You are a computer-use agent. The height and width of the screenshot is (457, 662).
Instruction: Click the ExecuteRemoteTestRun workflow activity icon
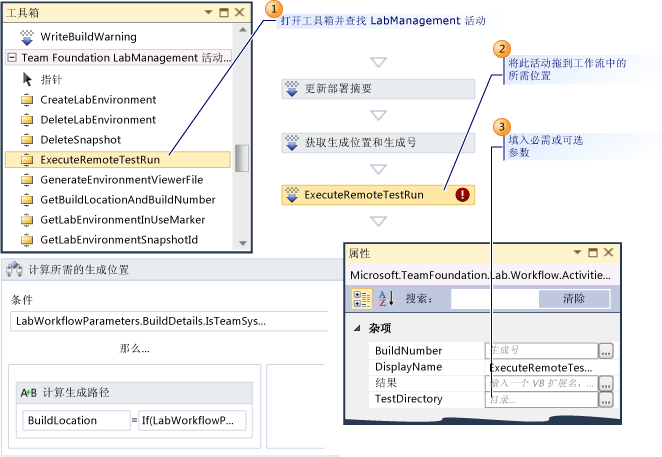292,195
